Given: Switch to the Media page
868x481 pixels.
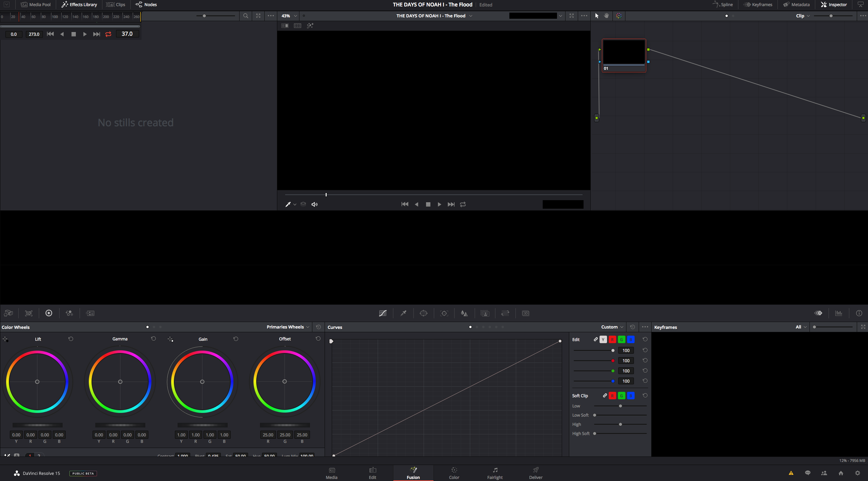Looking at the screenshot, I should 331,473.
